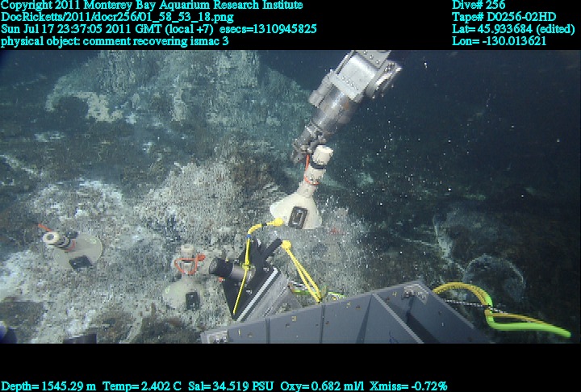
Task: Click the 'Depth= 1545.29 m' readout
Action: click(x=48, y=386)
